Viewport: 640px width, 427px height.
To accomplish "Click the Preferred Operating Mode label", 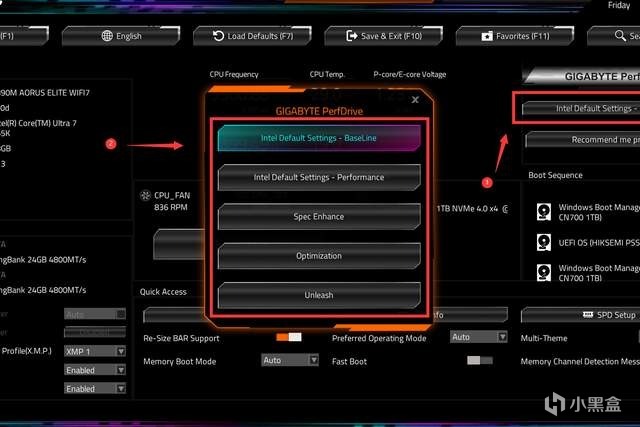I will [379, 338].
